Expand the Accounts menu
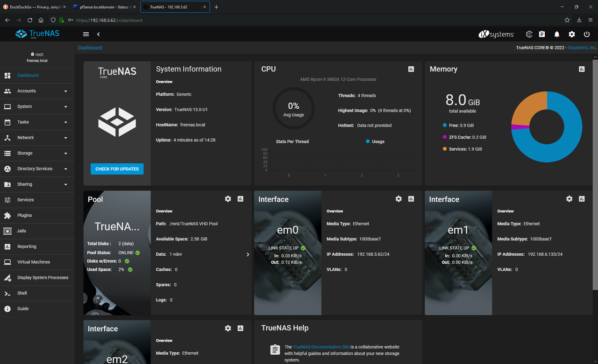 37,91
